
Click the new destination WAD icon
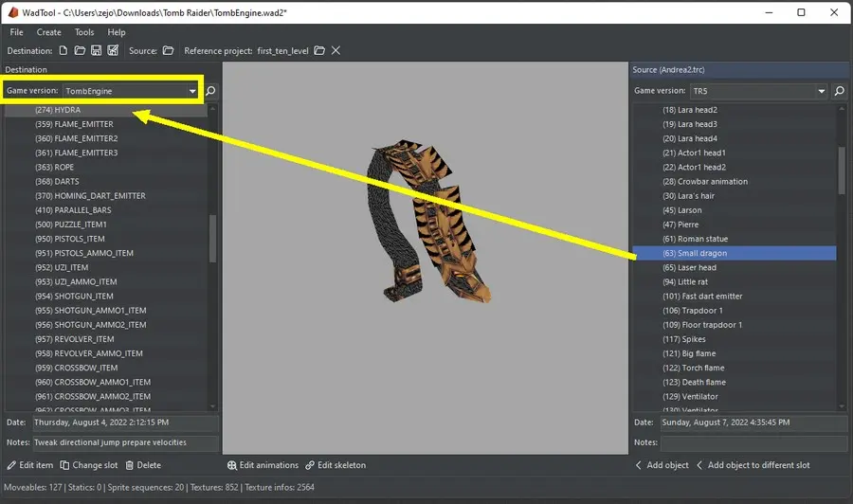point(64,50)
